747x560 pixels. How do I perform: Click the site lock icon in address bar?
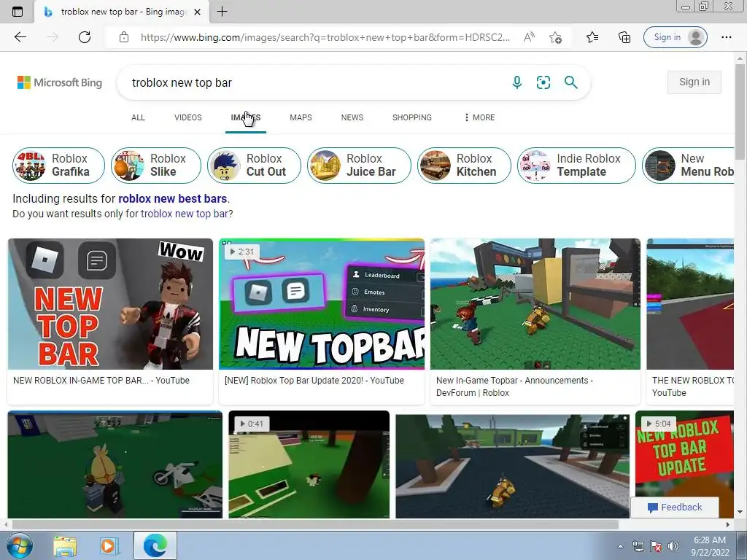click(124, 37)
